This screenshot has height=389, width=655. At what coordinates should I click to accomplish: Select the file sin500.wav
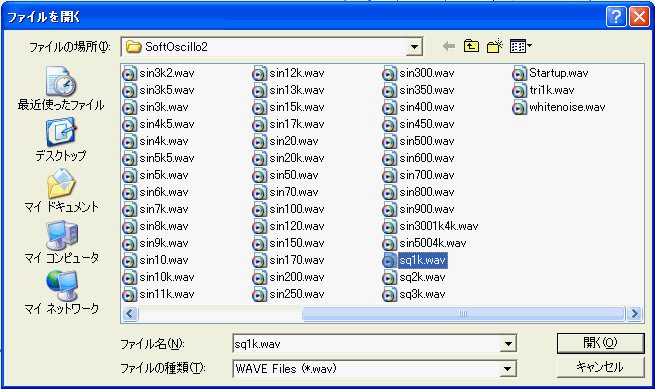point(419,141)
